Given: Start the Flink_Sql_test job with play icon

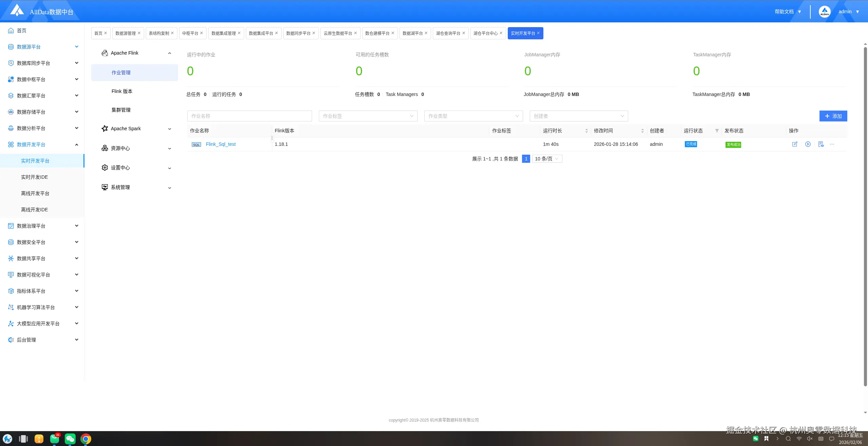Looking at the screenshot, I should (808, 144).
